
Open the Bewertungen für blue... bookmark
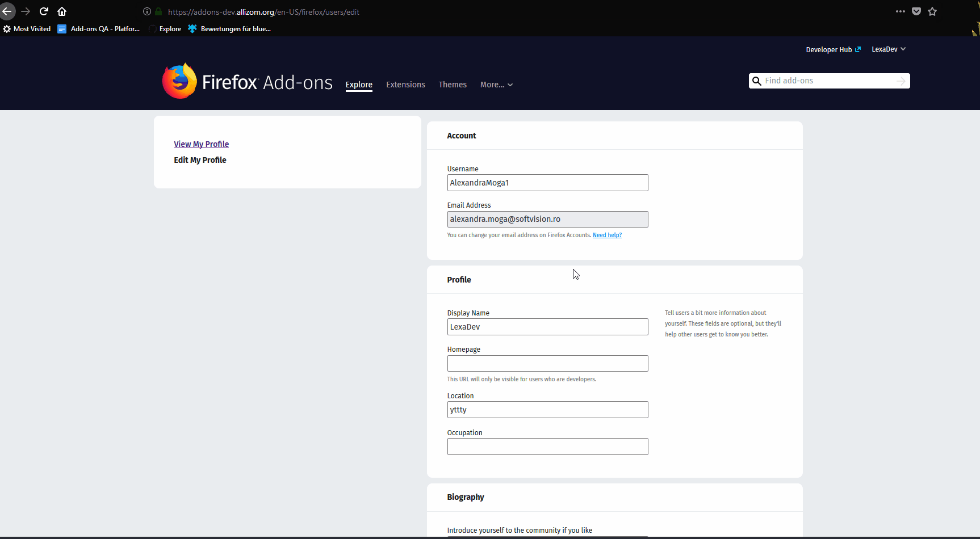tap(229, 29)
